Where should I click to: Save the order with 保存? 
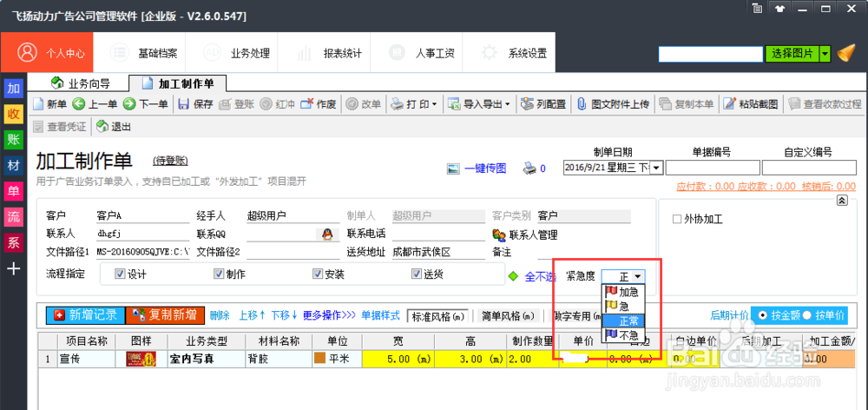(196, 103)
